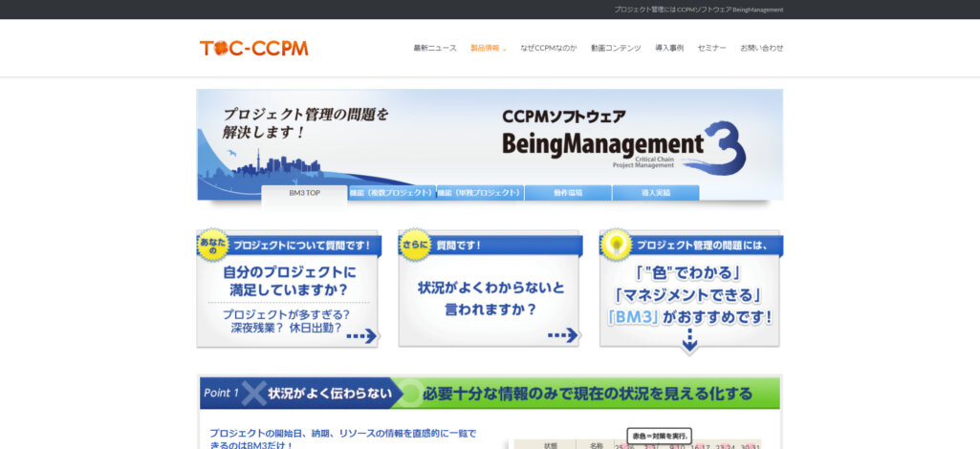Click the 状況がよくわからないと言われますか card
Image resolution: width=980 pixels, height=449 pixels.
pyautogui.click(x=490, y=289)
